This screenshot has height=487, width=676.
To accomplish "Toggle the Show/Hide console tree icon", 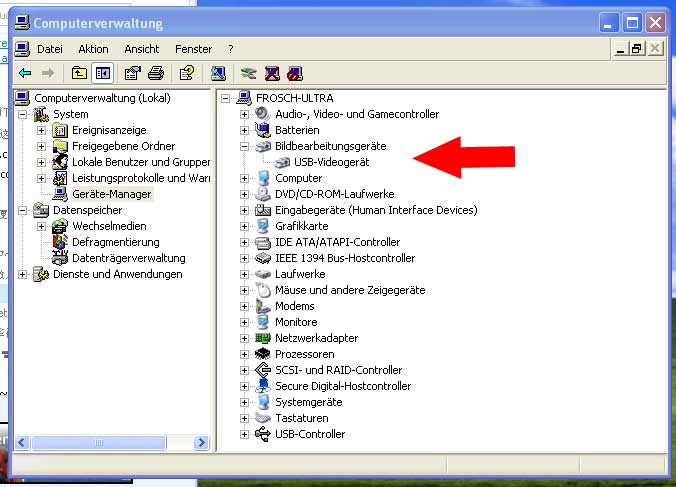I will [103, 73].
